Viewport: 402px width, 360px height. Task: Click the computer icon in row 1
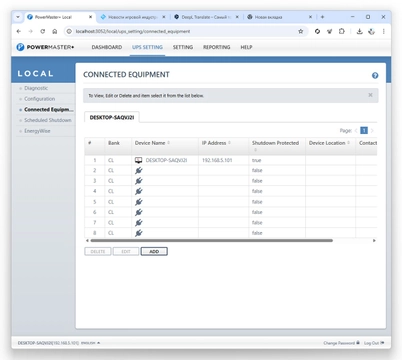(138, 160)
